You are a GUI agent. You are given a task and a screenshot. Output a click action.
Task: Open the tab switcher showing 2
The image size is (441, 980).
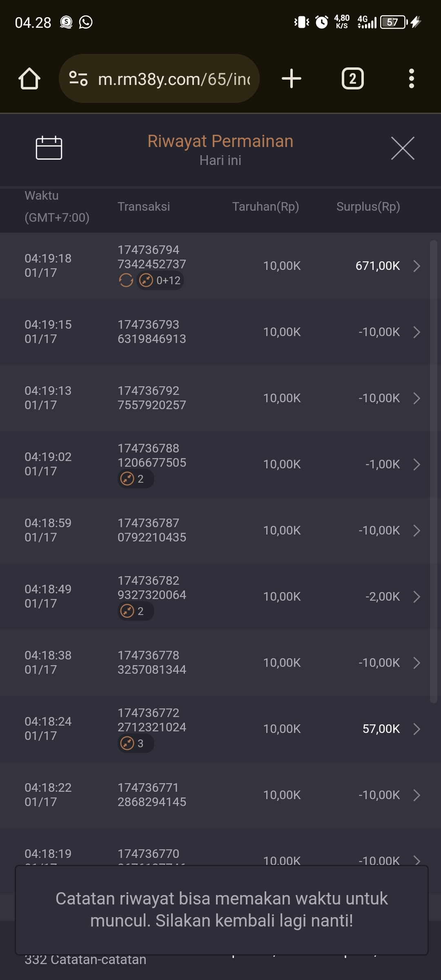[352, 78]
